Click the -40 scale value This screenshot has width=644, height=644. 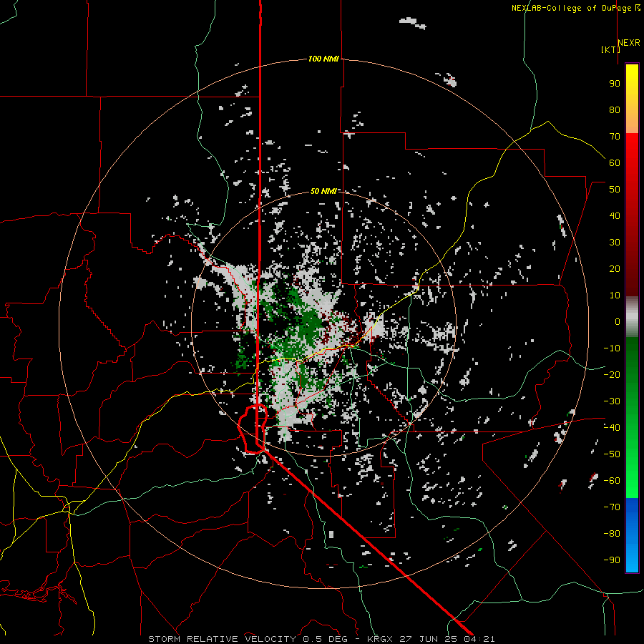[612, 428]
